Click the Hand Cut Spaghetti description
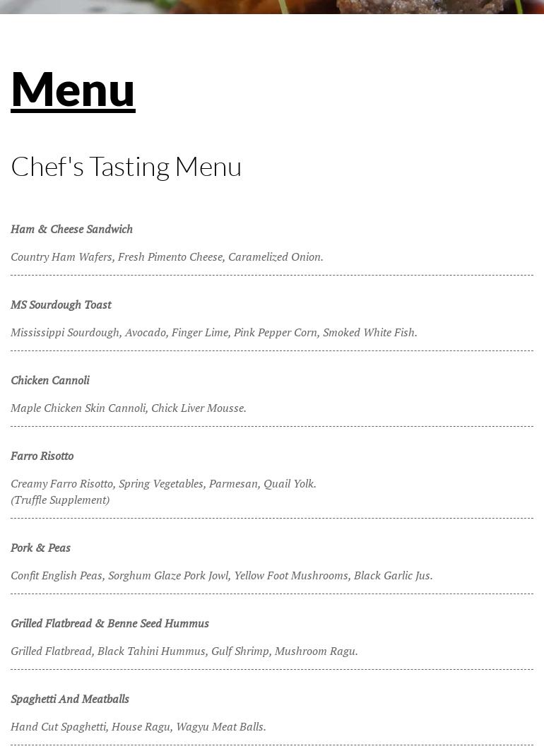544x756 pixels. point(138,726)
